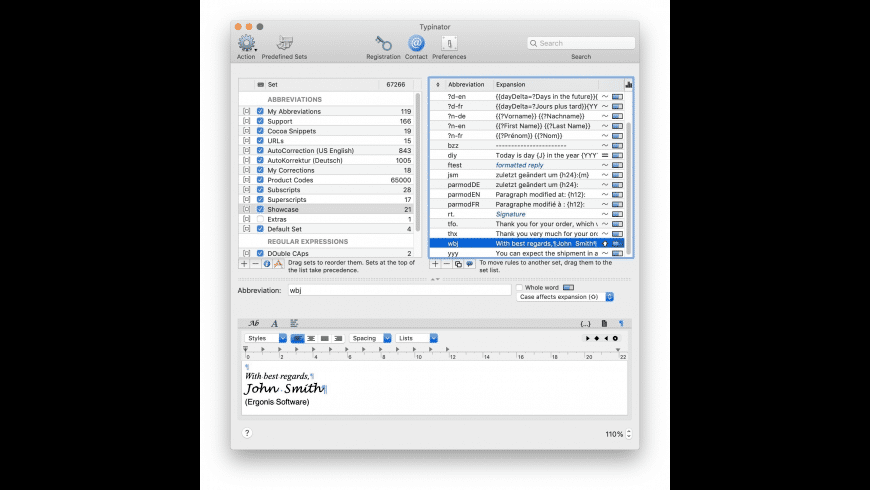Enable the Extras set checkbox
Viewport: 870px width, 490px height.
260,219
